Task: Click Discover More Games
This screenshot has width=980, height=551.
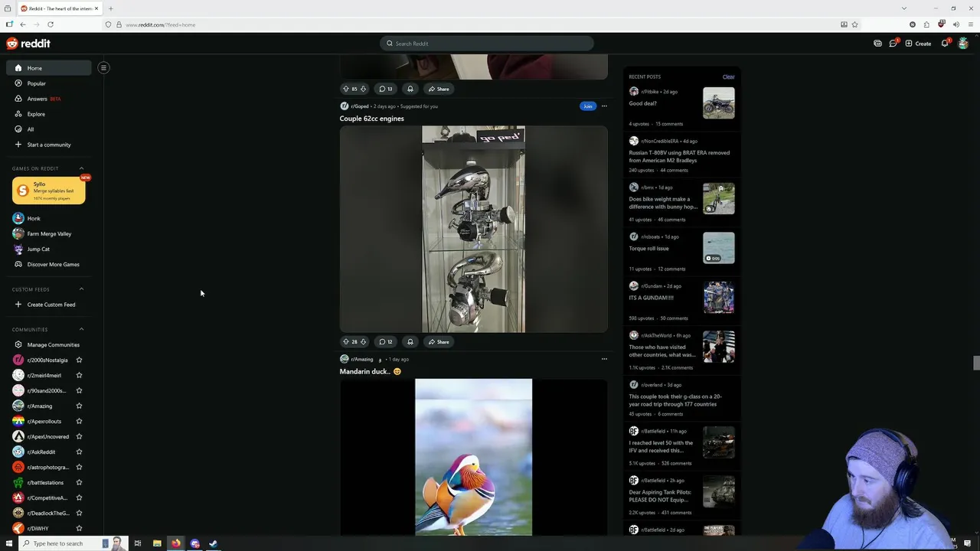Action: click(x=53, y=264)
